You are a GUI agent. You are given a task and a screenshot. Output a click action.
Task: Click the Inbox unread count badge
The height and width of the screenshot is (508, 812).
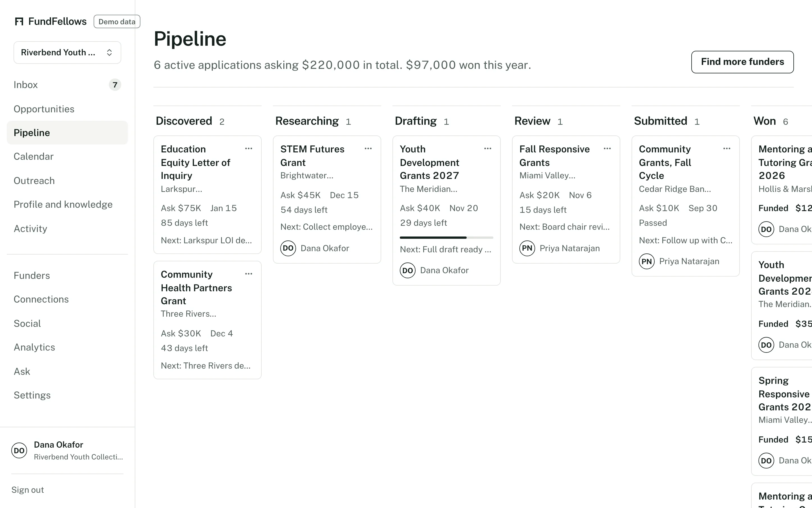(x=115, y=85)
